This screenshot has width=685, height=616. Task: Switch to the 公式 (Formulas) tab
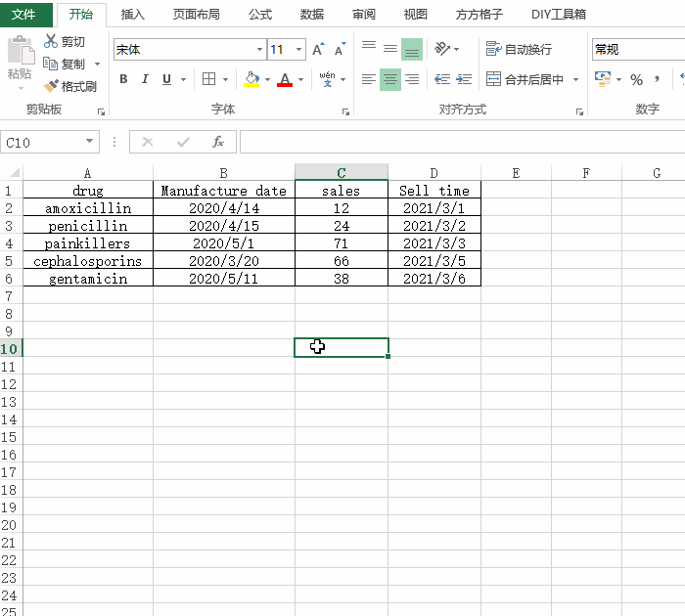[x=260, y=15]
